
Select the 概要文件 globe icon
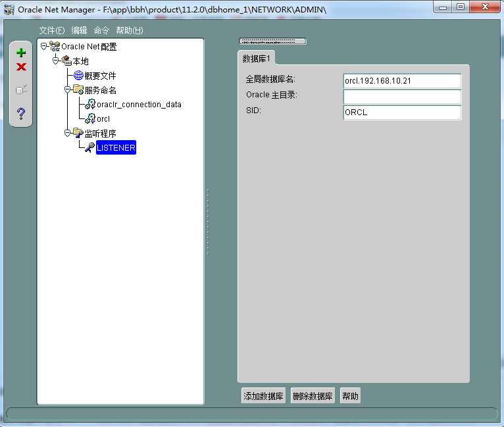pyautogui.click(x=78, y=76)
